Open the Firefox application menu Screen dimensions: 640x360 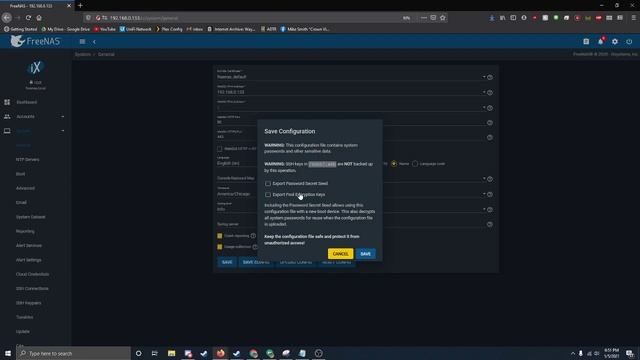coord(633,18)
